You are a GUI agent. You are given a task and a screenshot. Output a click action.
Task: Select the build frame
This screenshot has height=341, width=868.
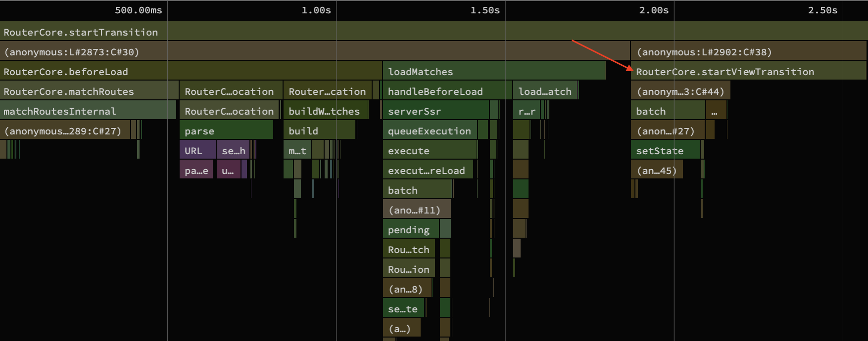[319, 130]
